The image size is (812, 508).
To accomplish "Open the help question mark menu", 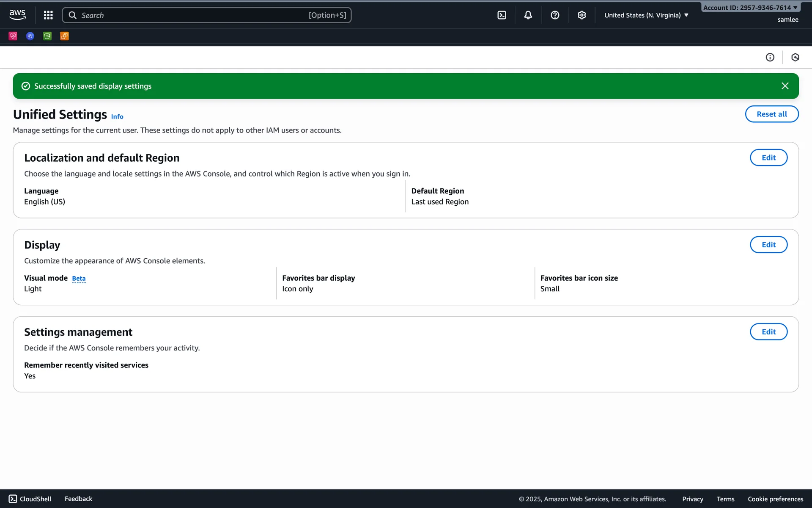I will pyautogui.click(x=555, y=15).
